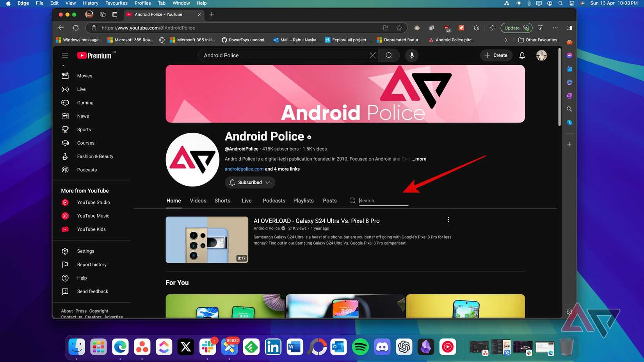Click the magnifier search button
Screen dimensions: 644x362
click(389, 55)
